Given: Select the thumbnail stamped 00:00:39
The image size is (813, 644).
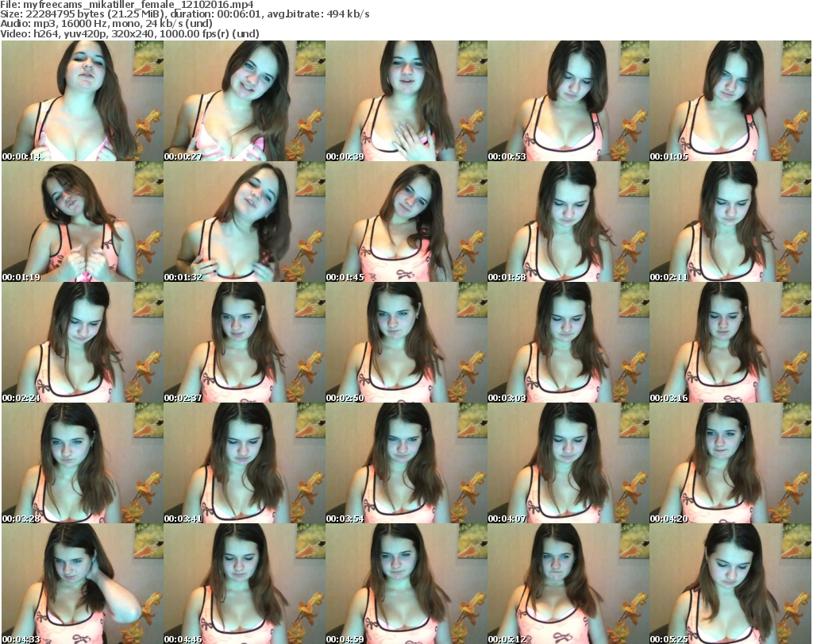Looking at the screenshot, I should pos(406,101).
